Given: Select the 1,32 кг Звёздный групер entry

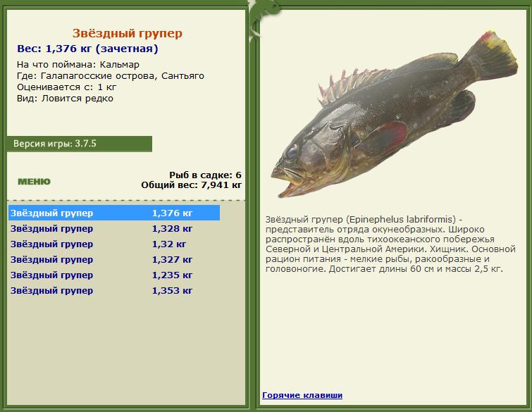Looking at the screenshot, I should click(x=114, y=244).
